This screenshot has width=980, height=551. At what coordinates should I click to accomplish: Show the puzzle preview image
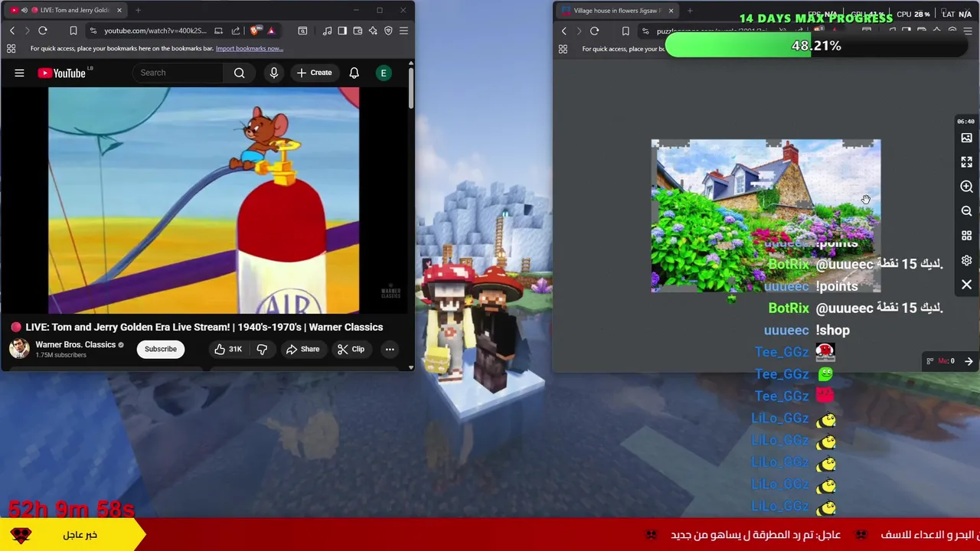pyautogui.click(x=966, y=138)
